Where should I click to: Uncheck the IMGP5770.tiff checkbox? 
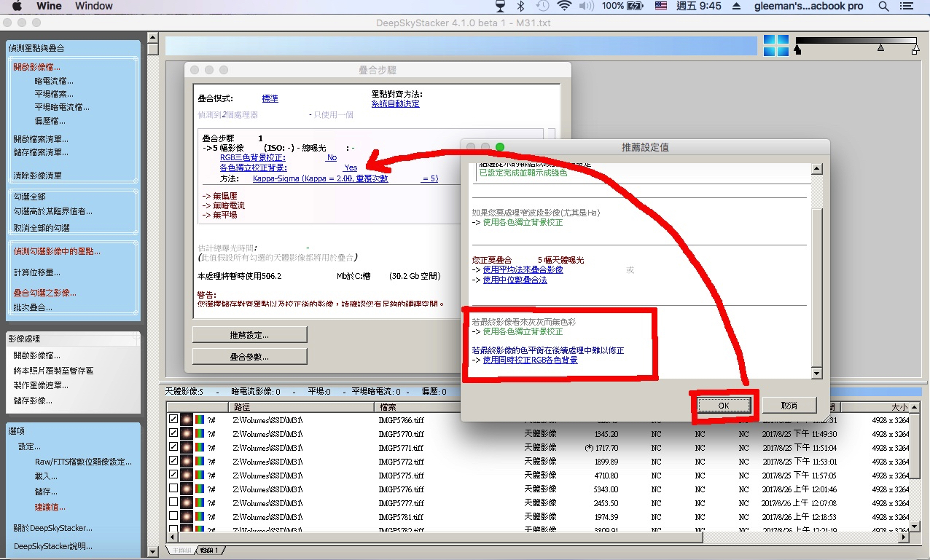click(173, 433)
